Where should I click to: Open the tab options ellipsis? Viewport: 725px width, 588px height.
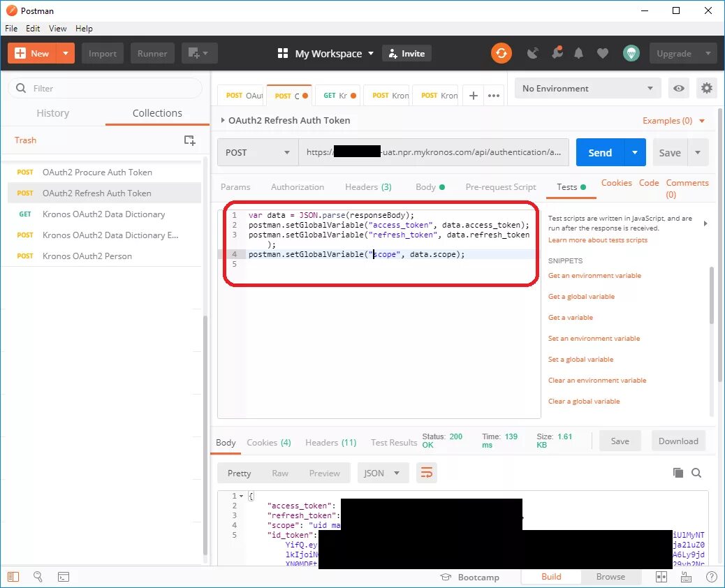494,96
